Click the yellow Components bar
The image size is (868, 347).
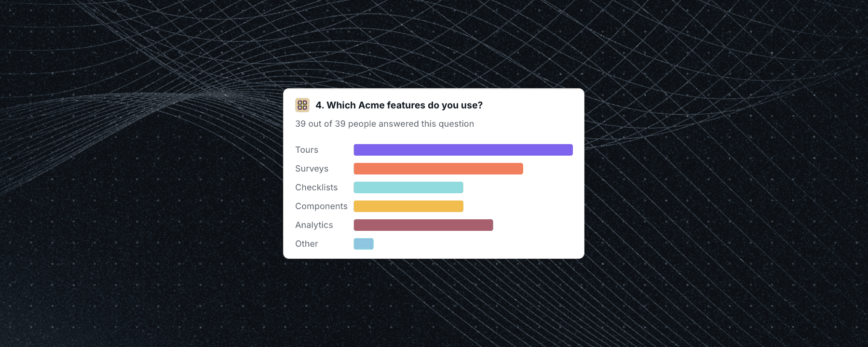point(408,206)
